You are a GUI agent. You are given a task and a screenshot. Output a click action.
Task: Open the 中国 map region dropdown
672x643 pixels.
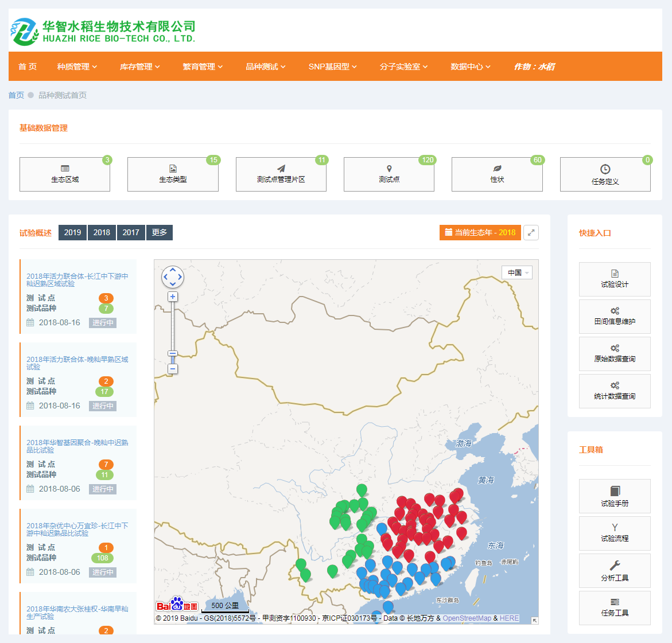pyautogui.click(x=517, y=273)
